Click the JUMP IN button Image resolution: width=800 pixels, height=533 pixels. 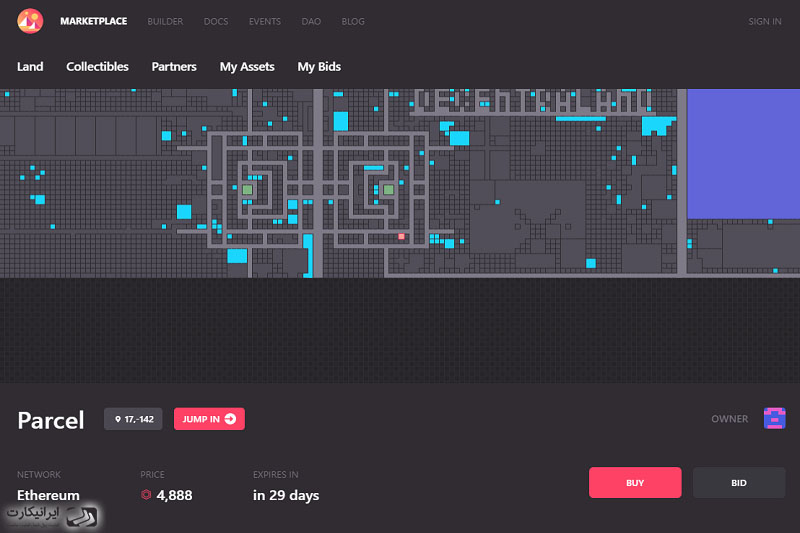pos(209,419)
